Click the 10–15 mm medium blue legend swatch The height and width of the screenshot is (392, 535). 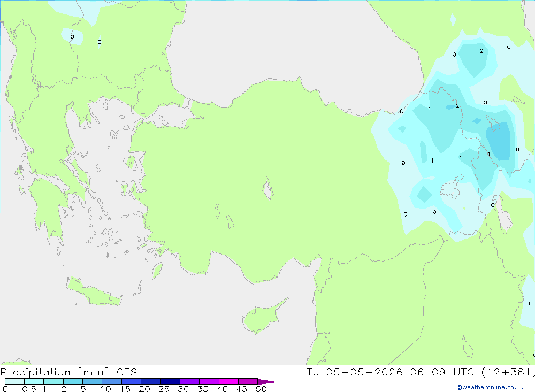[112, 381]
